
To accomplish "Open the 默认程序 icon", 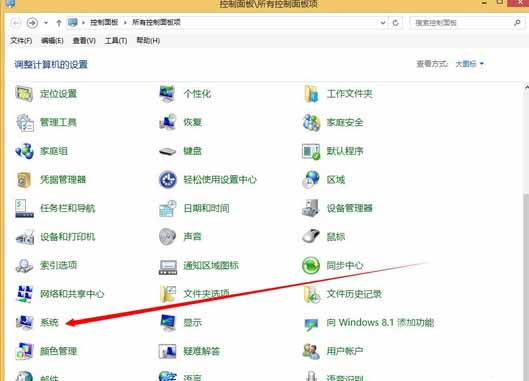I will (311, 151).
